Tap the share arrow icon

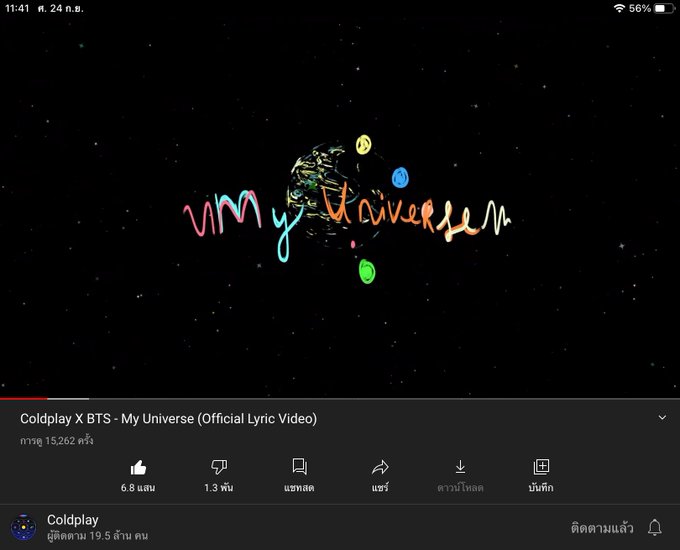pyautogui.click(x=380, y=467)
